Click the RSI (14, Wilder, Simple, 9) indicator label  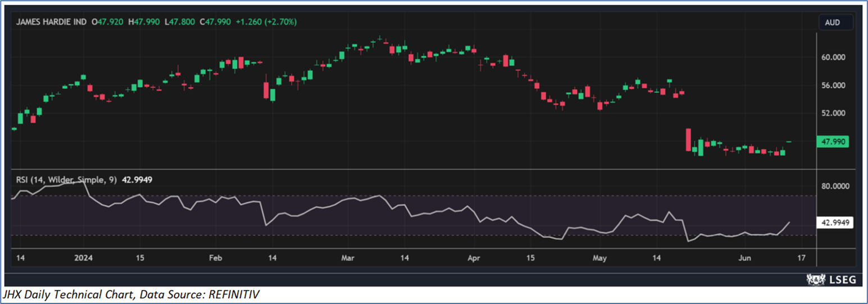[66, 180]
